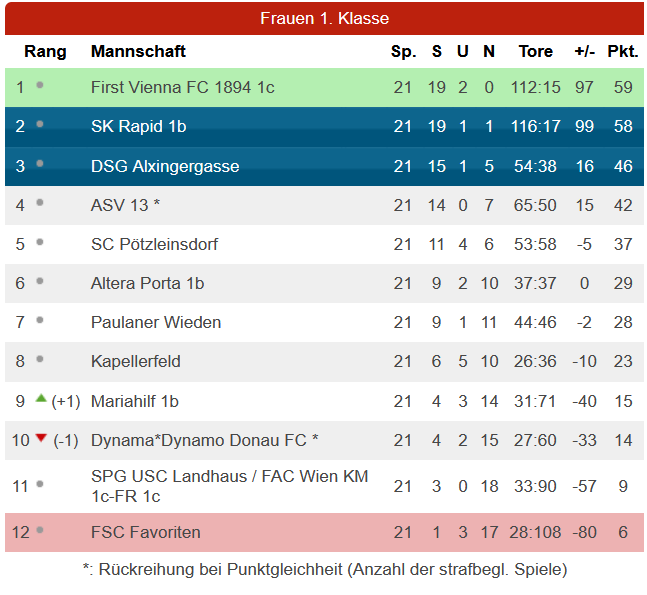This screenshot has width=647, height=595.
Task: Sort by the Tore column header
Action: 536,52
